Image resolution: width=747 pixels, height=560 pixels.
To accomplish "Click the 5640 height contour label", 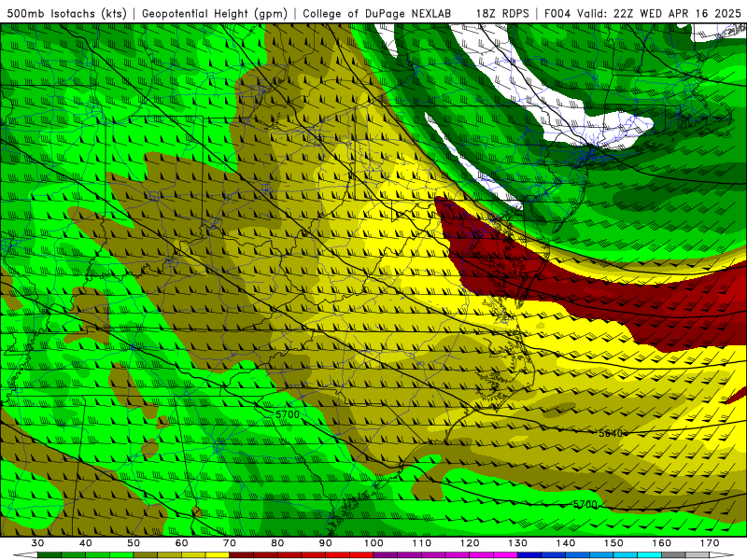I will [x=611, y=433].
